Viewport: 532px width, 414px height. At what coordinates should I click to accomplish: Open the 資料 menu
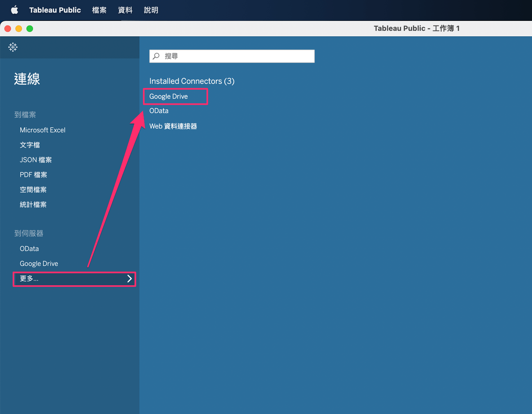125,10
